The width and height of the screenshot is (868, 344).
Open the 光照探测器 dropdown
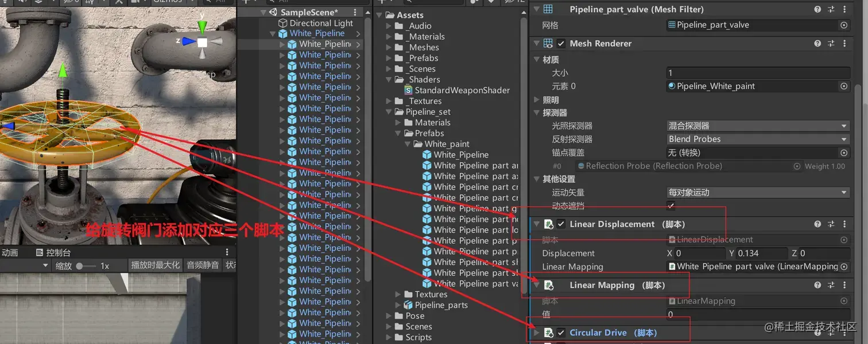758,126
